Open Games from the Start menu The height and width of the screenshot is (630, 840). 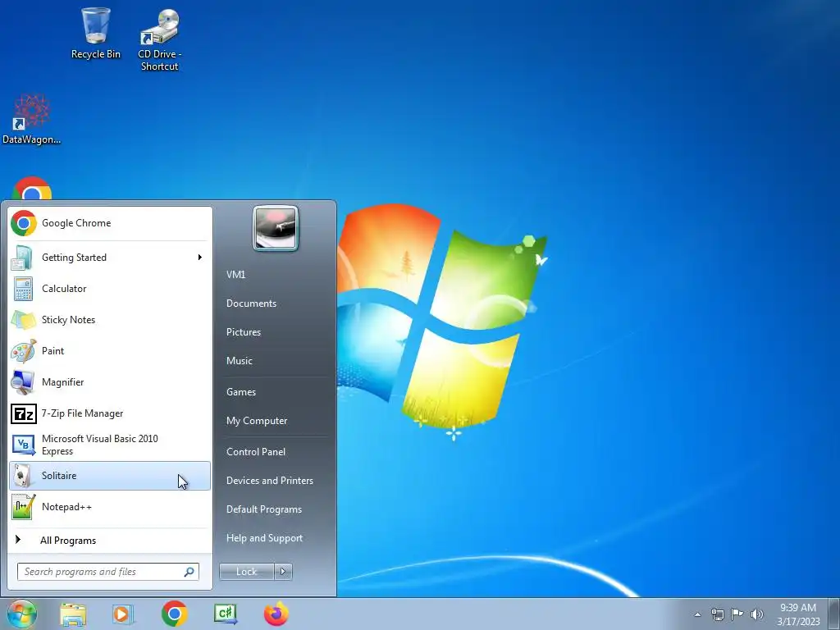(241, 392)
